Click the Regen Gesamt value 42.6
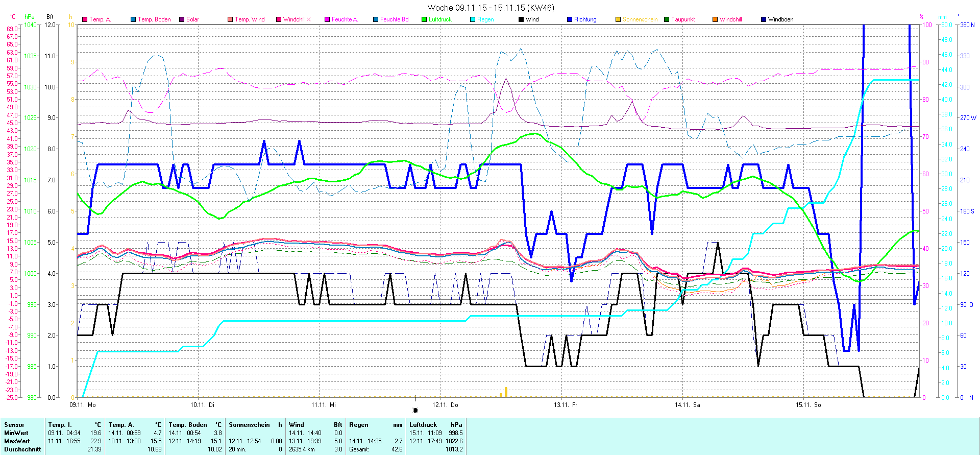 coord(397,449)
